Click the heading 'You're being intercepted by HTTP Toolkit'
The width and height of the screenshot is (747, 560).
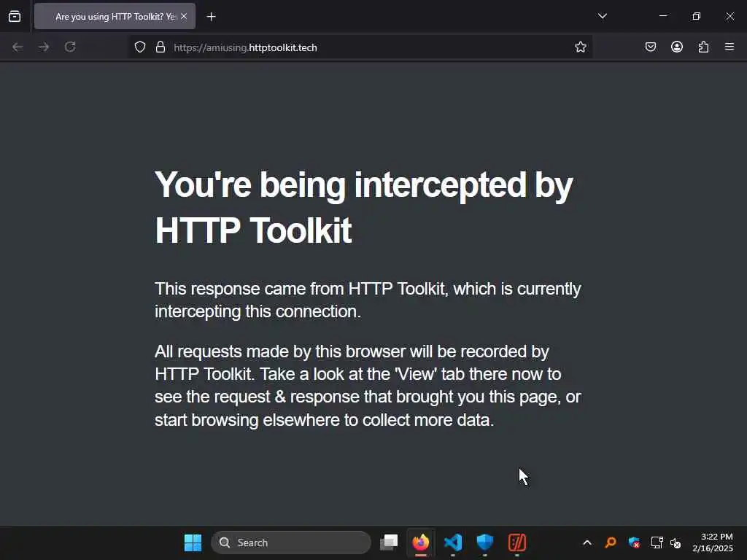point(364,208)
